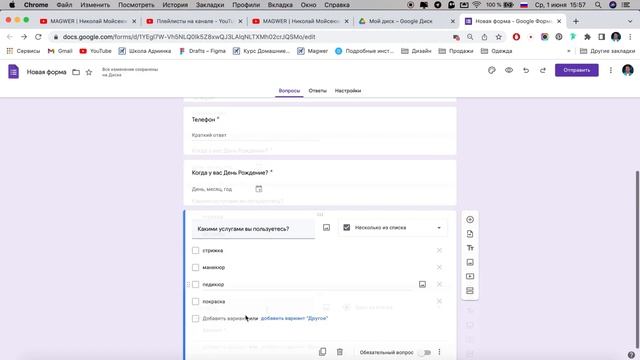
Task: Delete the current question with trash icon
Action: 340,352
